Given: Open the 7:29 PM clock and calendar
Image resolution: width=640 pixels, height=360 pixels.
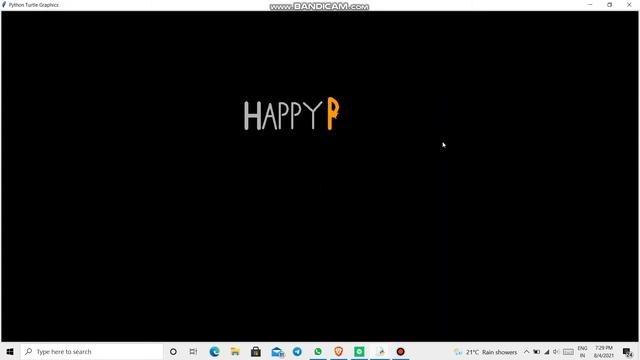Looking at the screenshot, I should (x=604, y=351).
